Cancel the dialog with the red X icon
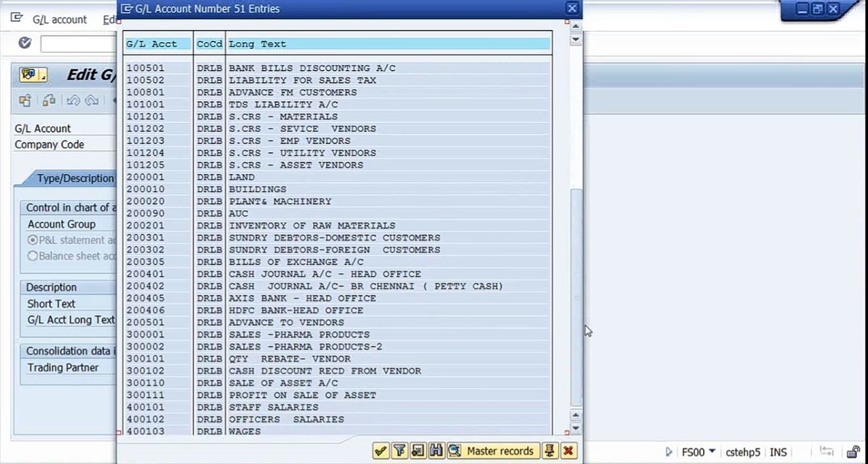Image resolution: width=868 pixels, height=464 pixels. (x=568, y=451)
